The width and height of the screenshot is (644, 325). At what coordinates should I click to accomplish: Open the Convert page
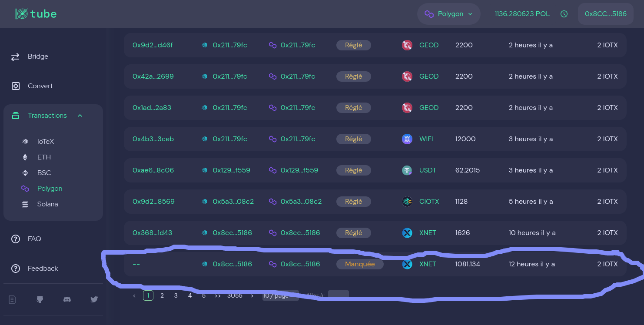(x=40, y=86)
